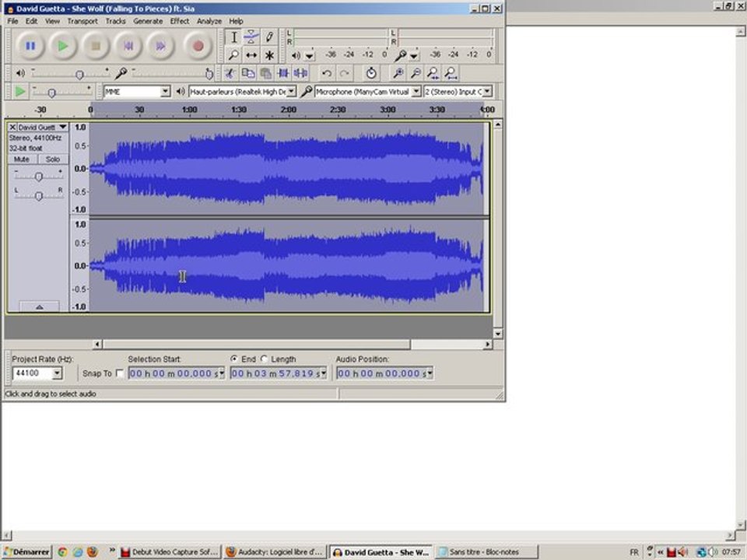Solo the David Guetta track
Image resolution: width=747 pixels, height=560 pixels.
[x=52, y=159]
